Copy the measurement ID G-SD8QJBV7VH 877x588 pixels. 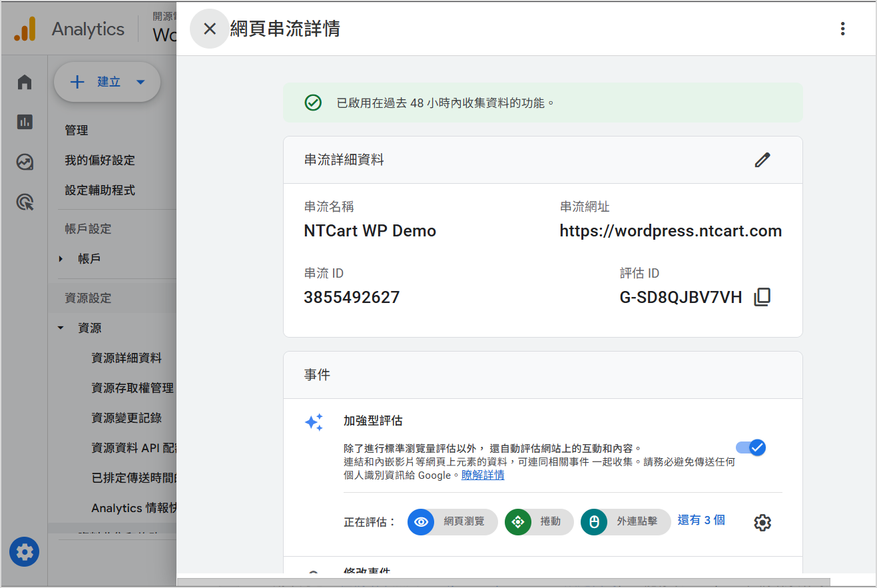(x=762, y=297)
